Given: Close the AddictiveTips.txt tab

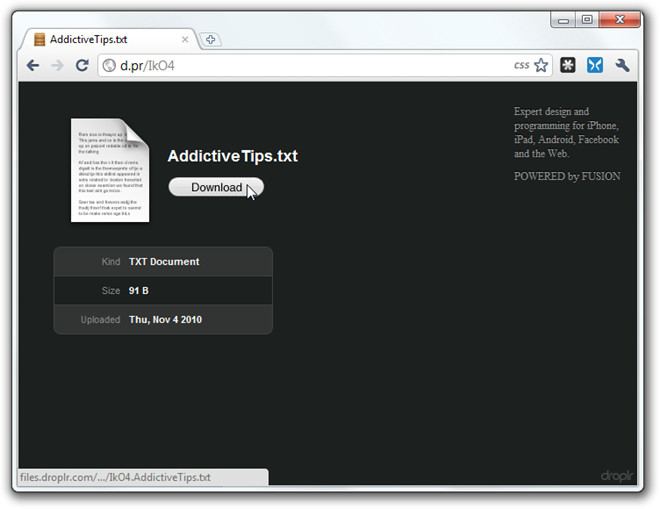Looking at the screenshot, I should tap(185, 40).
